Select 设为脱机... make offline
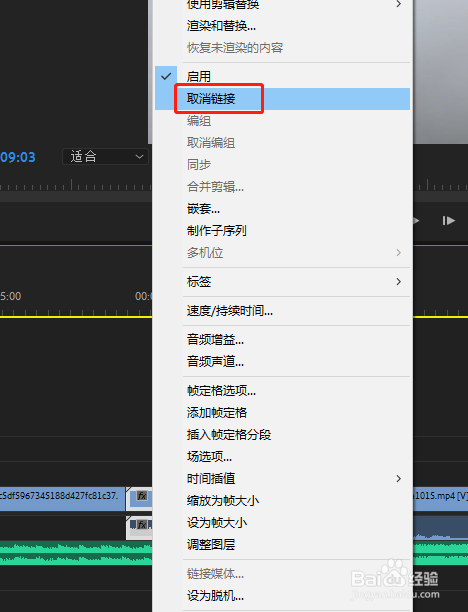This screenshot has height=612, width=468. click(283, 596)
